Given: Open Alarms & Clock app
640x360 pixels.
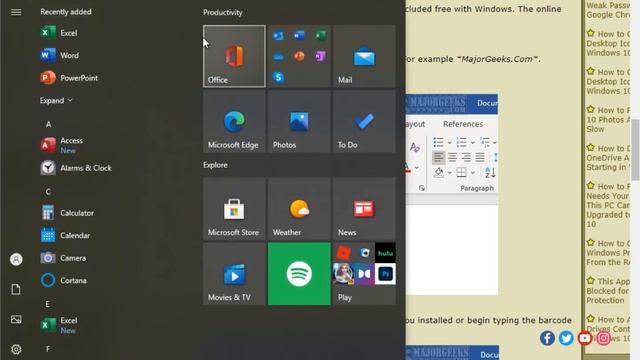Looking at the screenshot, I should tap(76, 168).
